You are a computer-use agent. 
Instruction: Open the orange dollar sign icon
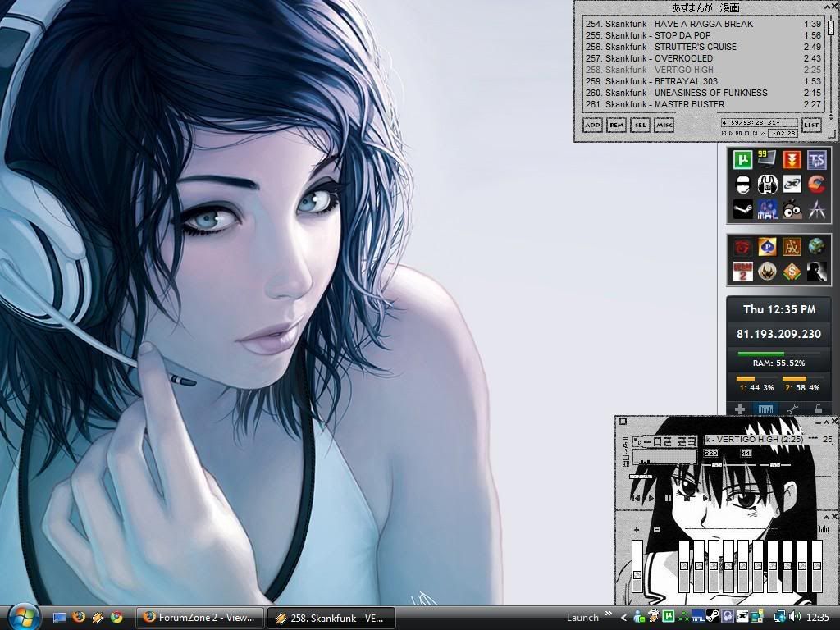[792, 272]
